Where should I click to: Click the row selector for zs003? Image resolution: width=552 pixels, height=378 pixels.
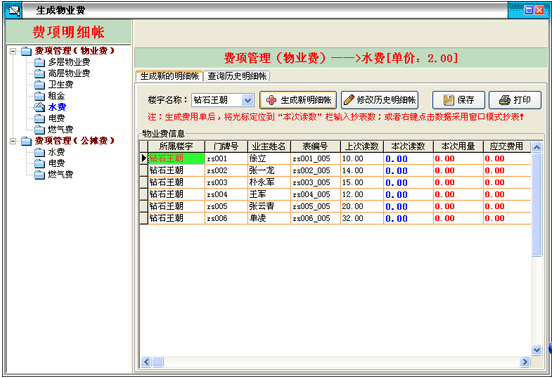click(x=144, y=183)
